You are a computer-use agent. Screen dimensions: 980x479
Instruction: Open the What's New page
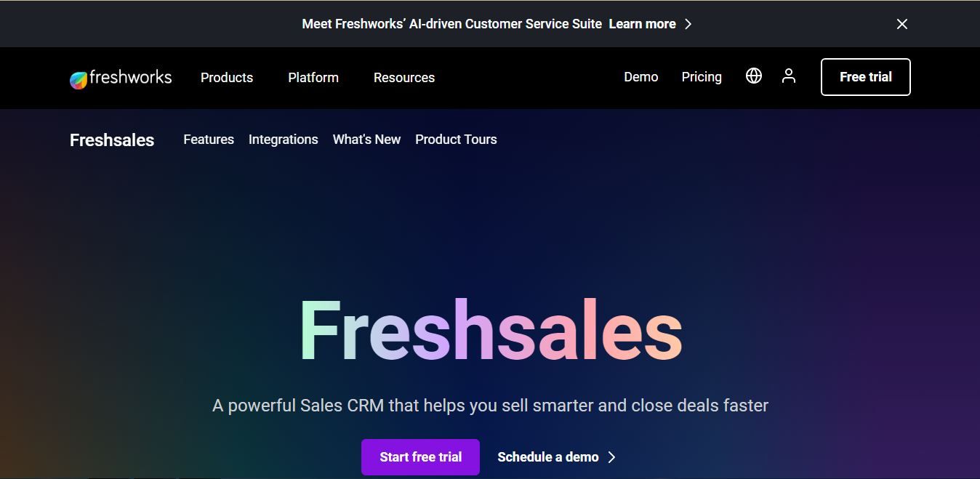[366, 139]
